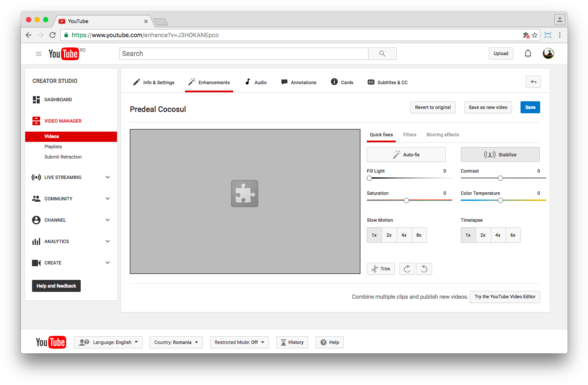This screenshot has width=588, height=385.
Task: Activate the Stabilize tool
Action: [x=500, y=154]
